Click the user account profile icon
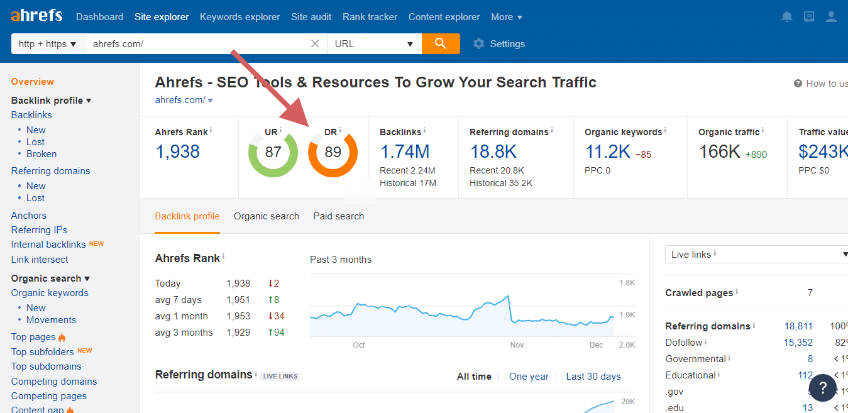 click(831, 17)
